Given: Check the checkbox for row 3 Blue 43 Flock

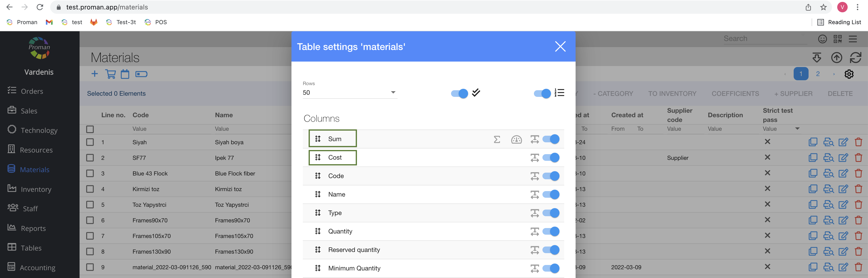Looking at the screenshot, I should click(90, 173).
